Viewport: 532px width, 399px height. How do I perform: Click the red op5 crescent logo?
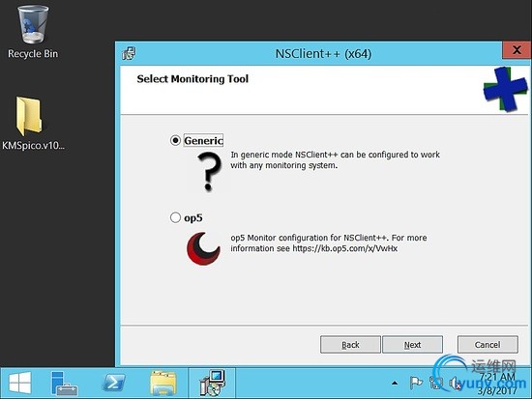pyautogui.click(x=203, y=248)
